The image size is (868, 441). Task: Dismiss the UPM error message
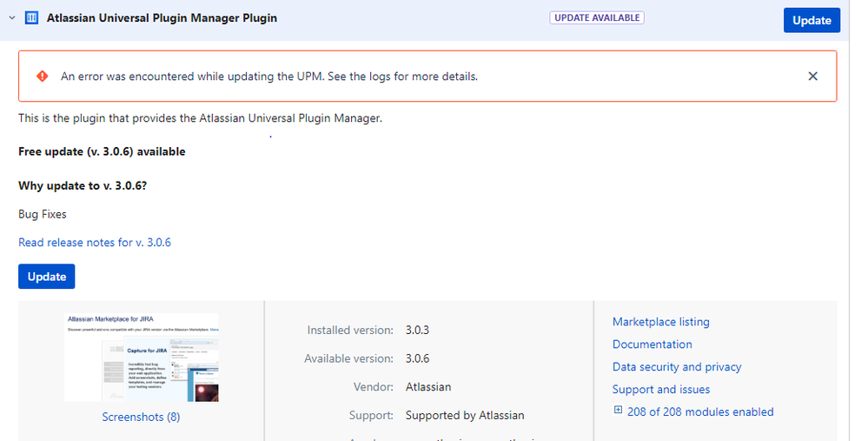pyautogui.click(x=812, y=77)
